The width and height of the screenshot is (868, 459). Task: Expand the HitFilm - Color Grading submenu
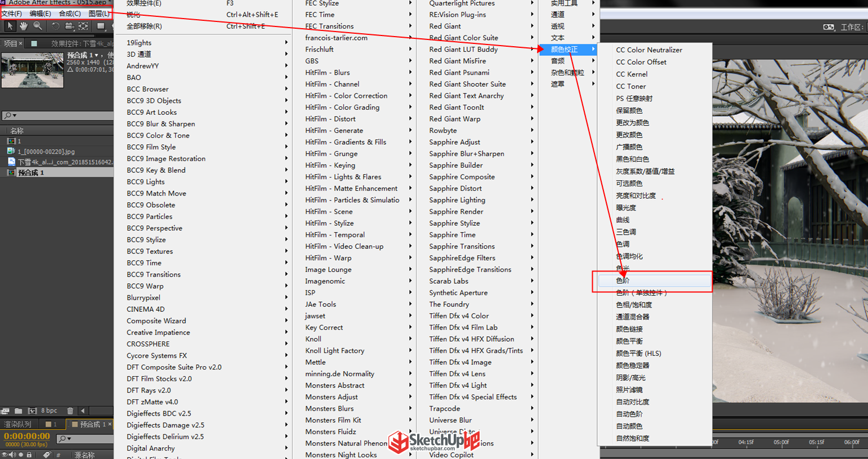[x=355, y=108]
